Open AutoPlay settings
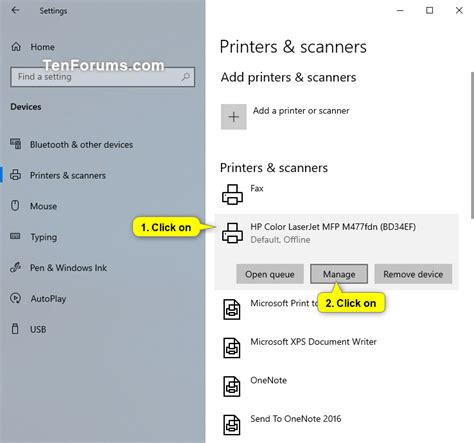474x443 pixels. tap(48, 299)
